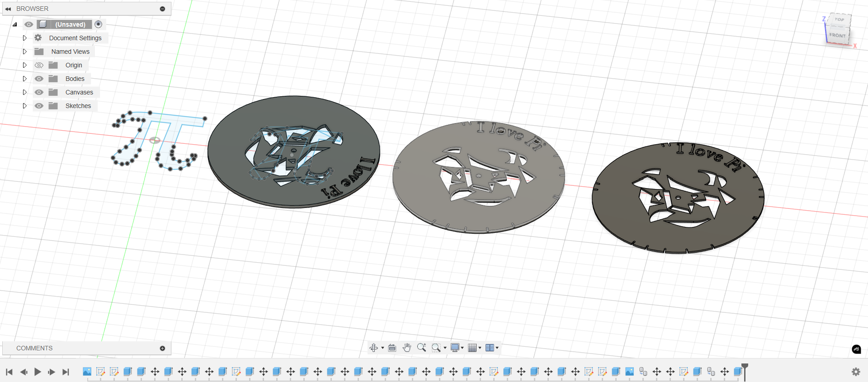Select the (Unsaved) document label

click(x=71, y=24)
